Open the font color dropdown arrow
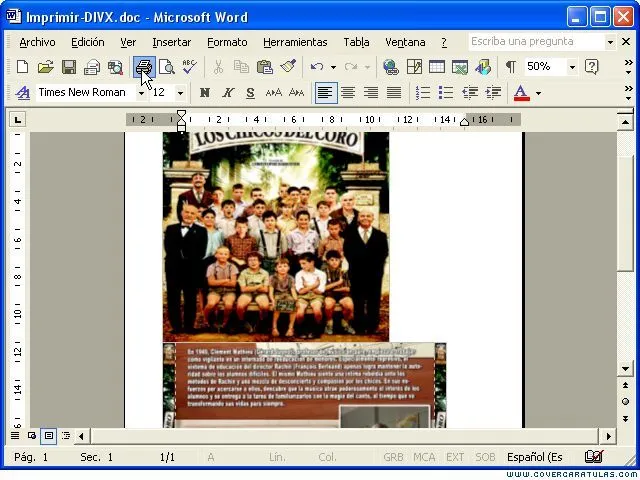Image resolution: width=640 pixels, height=480 pixels. (538, 93)
